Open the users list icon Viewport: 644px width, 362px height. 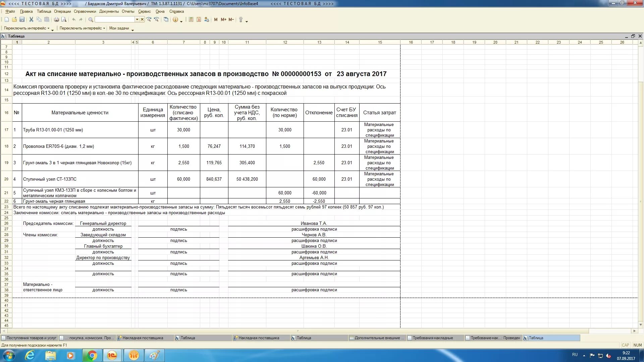207,20
